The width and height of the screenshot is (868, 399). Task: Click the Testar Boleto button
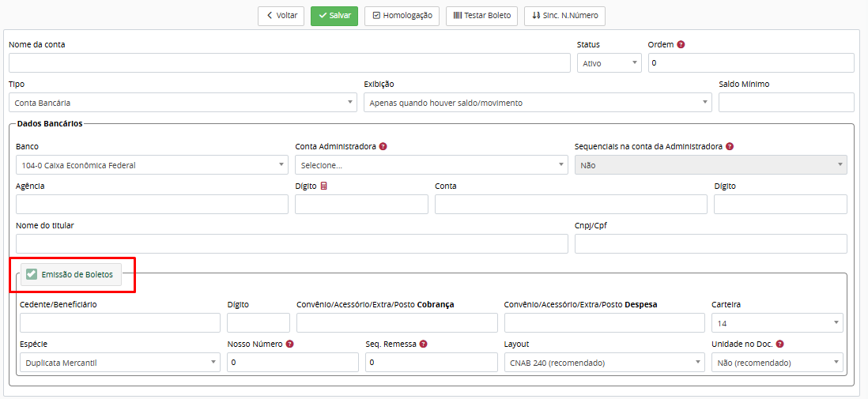point(481,15)
